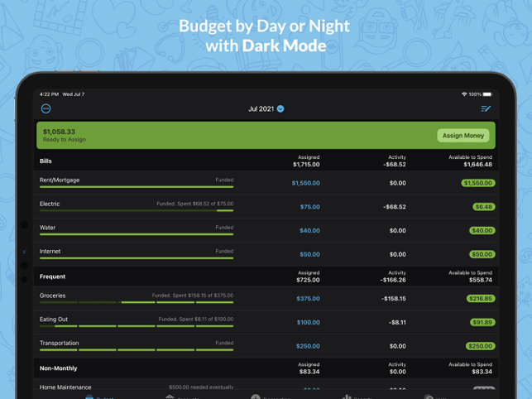This screenshot has width=532, height=399.
Task: Click Non-Monthly total assigned $83.34
Action: coord(309,372)
